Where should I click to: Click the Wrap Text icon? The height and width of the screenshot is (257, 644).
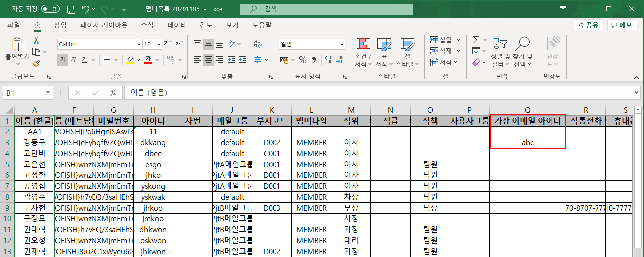click(x=258, y=43)
